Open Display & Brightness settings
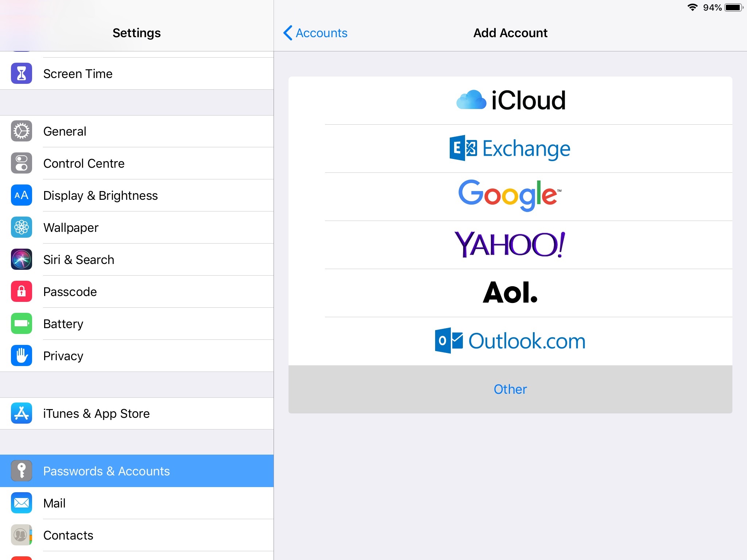This screenshot has height=560, width=747. (137, 195)
